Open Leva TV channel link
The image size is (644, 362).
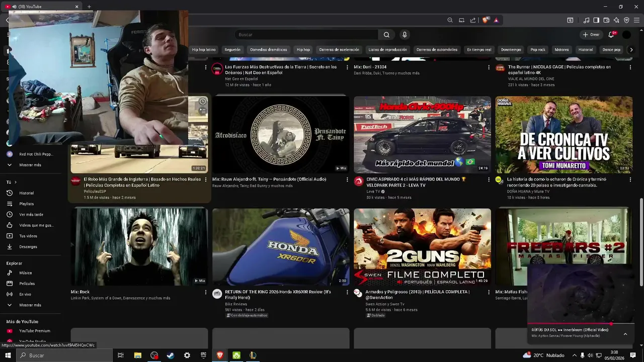pyautogui.click(x=373, y=192)
